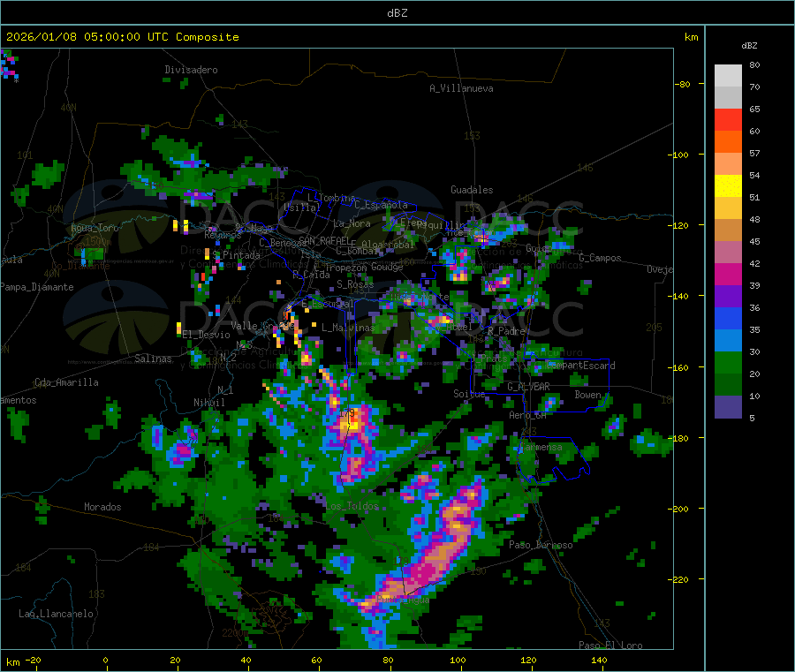Click the Soitue location label
Viewport: 795px width, 672px height.
point(469,393)
